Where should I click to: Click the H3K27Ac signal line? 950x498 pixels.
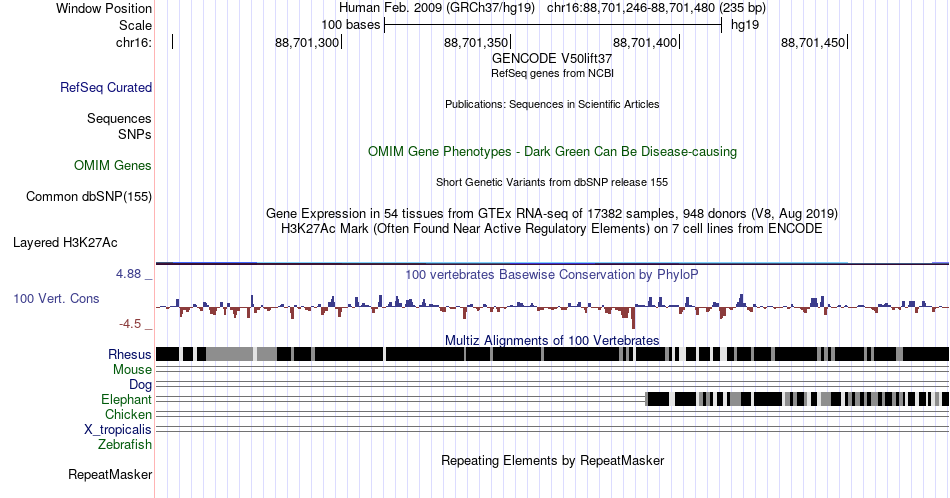[x=552, y=264]
